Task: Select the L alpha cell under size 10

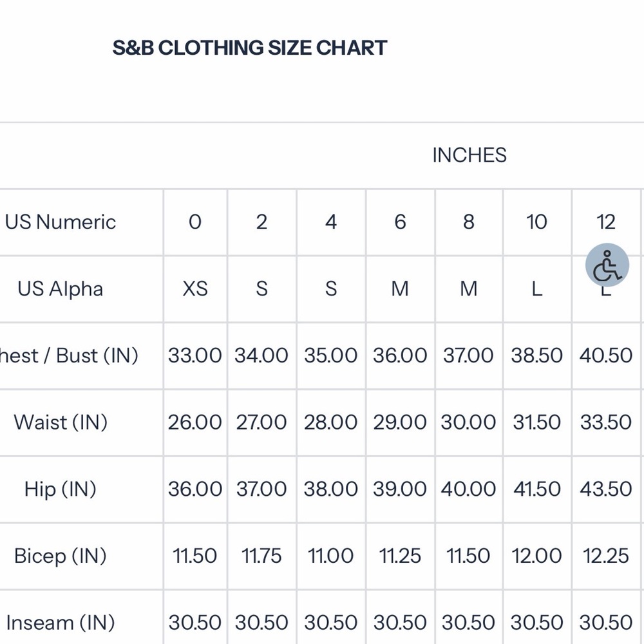Action: pyautogui.click(x=537, y=289)
